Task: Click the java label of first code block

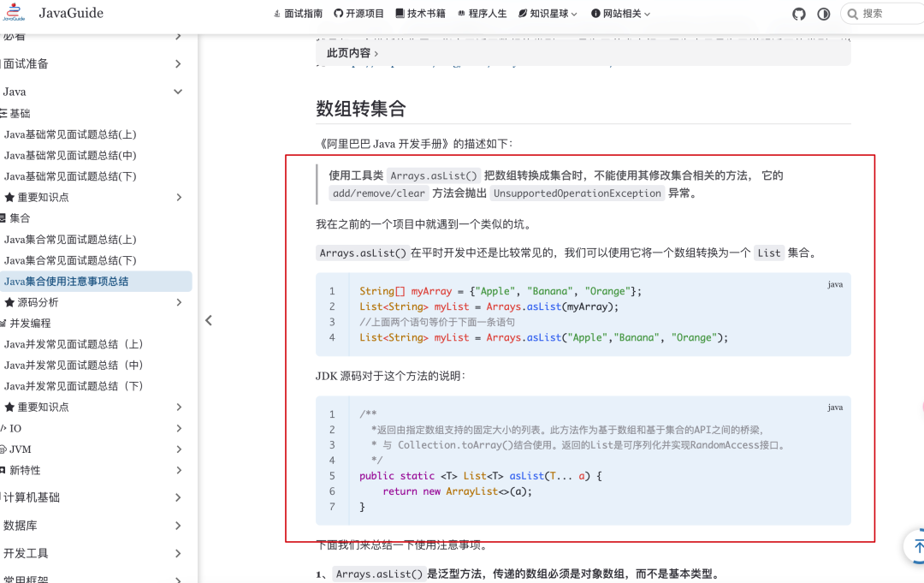Action: (835, 284)
